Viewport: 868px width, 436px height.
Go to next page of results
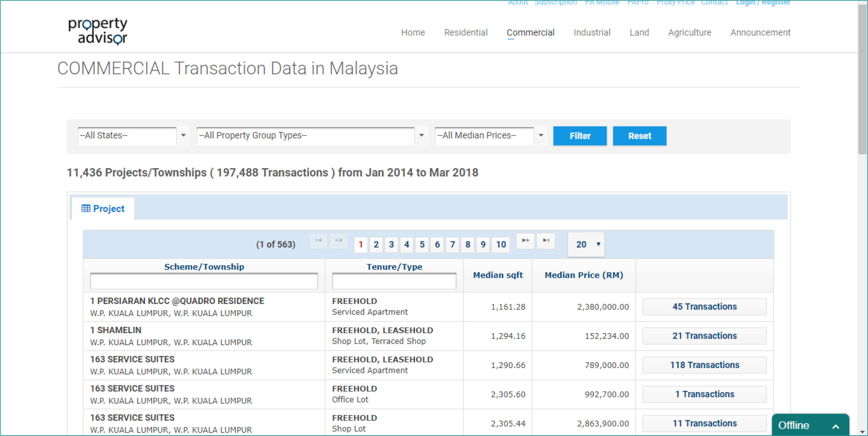click(526, 241)
